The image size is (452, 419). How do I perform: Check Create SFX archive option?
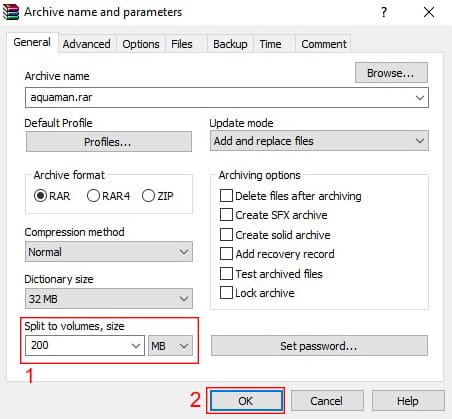point(226,215)
